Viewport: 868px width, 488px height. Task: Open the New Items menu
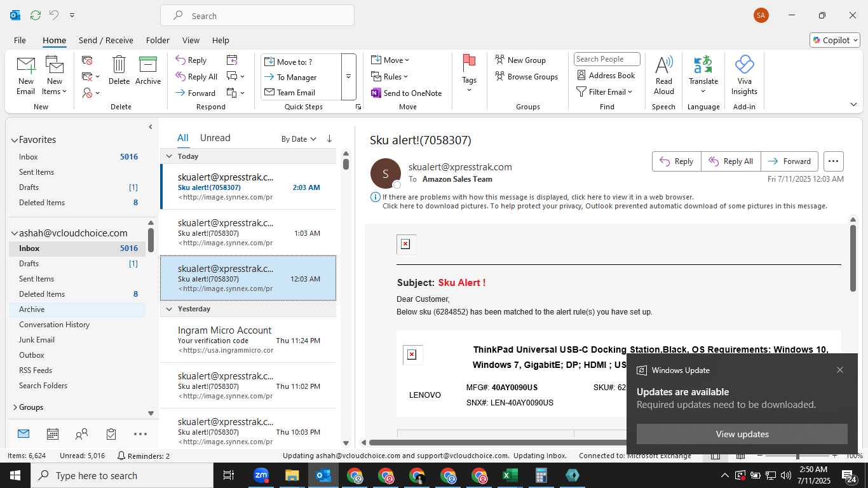(55, 76)
